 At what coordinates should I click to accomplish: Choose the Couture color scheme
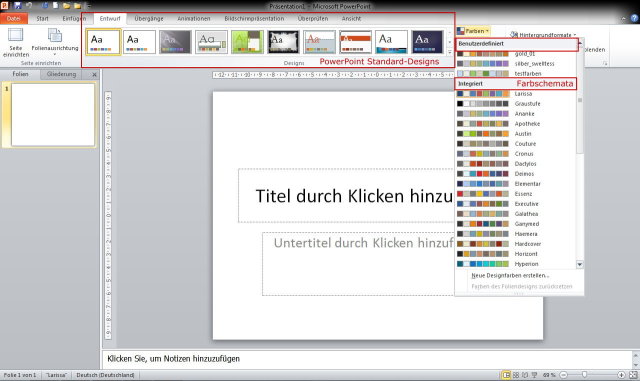click(x=516, y=144)
